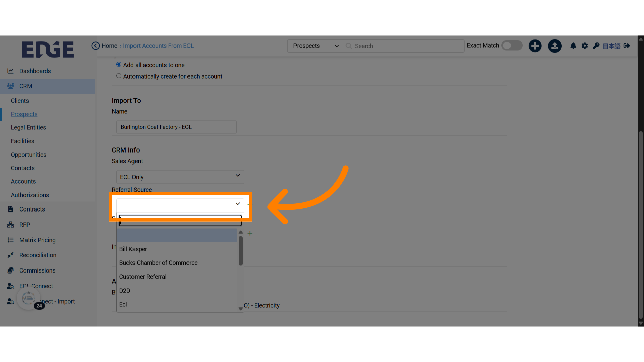The width and height of the screenshot is (644, 362).
Task: Select Add all accounts to one
Action: pos(119,64)
